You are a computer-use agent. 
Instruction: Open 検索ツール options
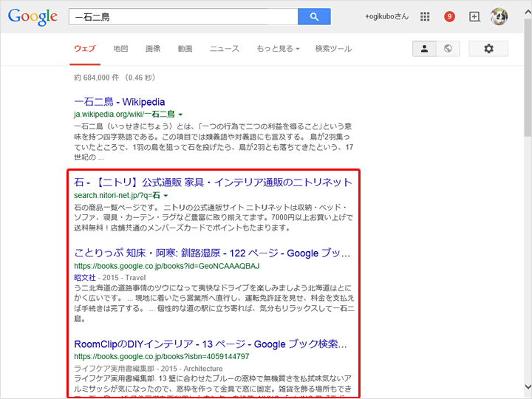pos(333,49)
